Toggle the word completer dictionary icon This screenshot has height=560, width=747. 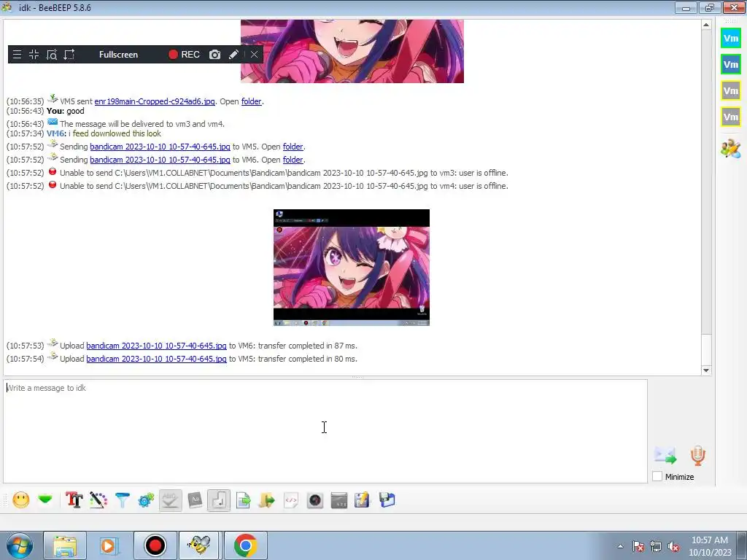(x=195, y=500)
